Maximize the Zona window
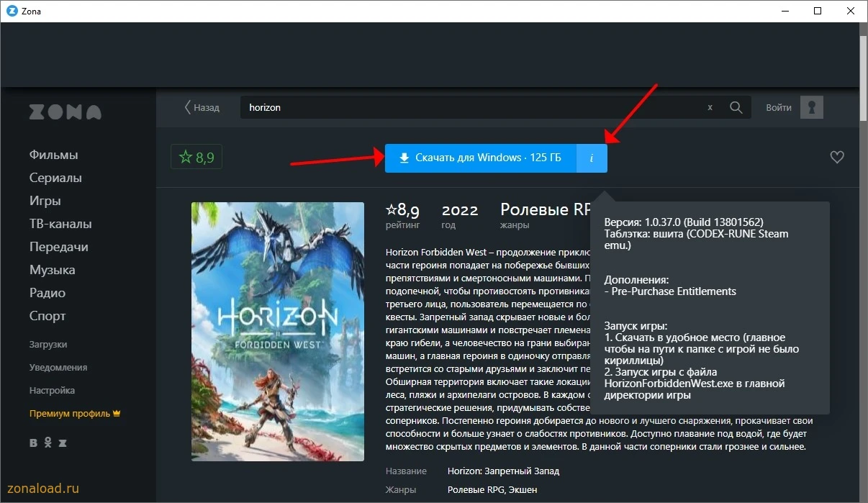 coord(818,11)
